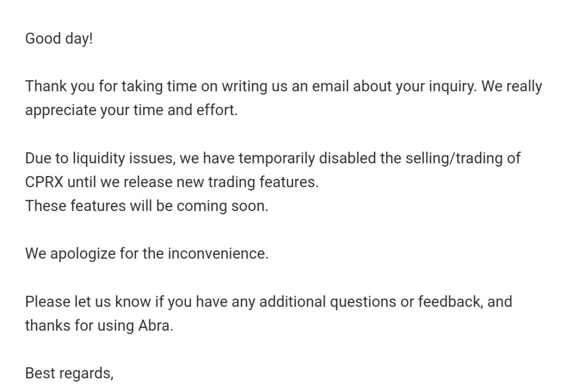Click the word 'email' in the thank-you sentence
Screen dimensions: 588x384
(x=331, y=86)
